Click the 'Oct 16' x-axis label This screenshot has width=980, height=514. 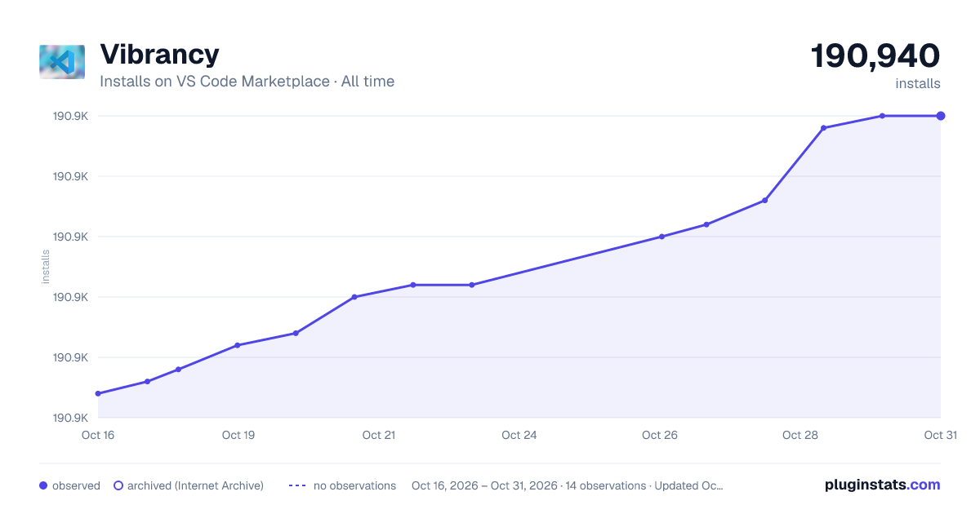(98, 435)
